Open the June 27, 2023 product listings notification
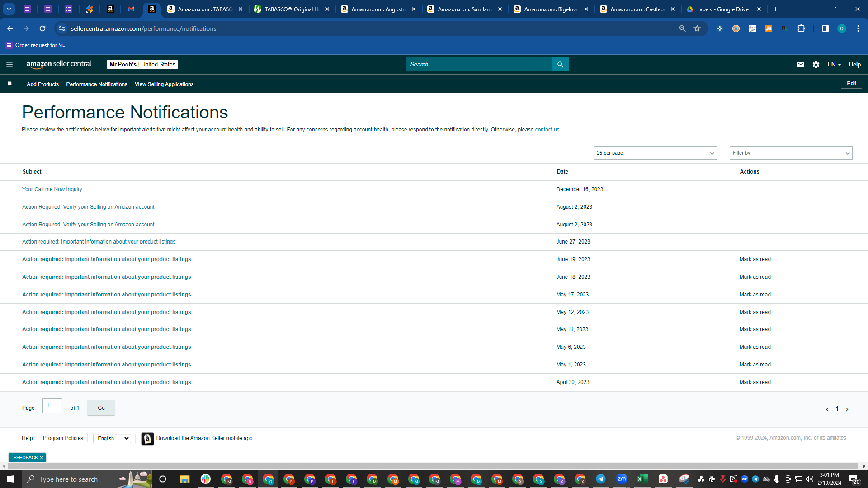Viewport: 868px width, 488px height. pos(99,242)
